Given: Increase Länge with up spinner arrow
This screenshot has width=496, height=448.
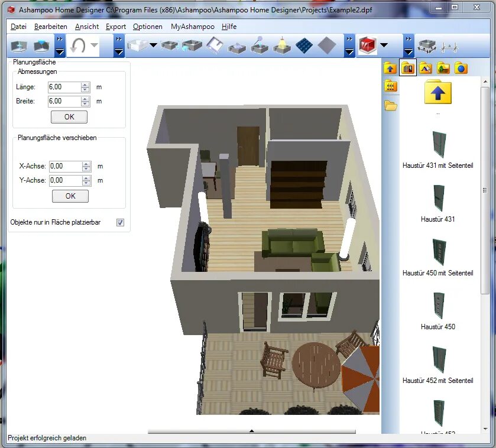Looking at the screenshot, I should click(85, 85).
